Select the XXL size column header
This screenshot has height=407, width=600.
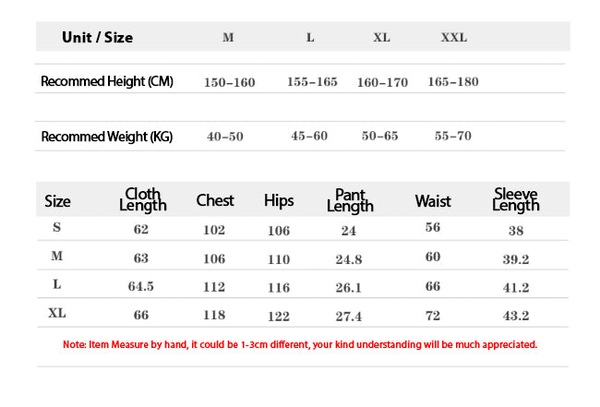pyautogui.click(x=454, y=37)
